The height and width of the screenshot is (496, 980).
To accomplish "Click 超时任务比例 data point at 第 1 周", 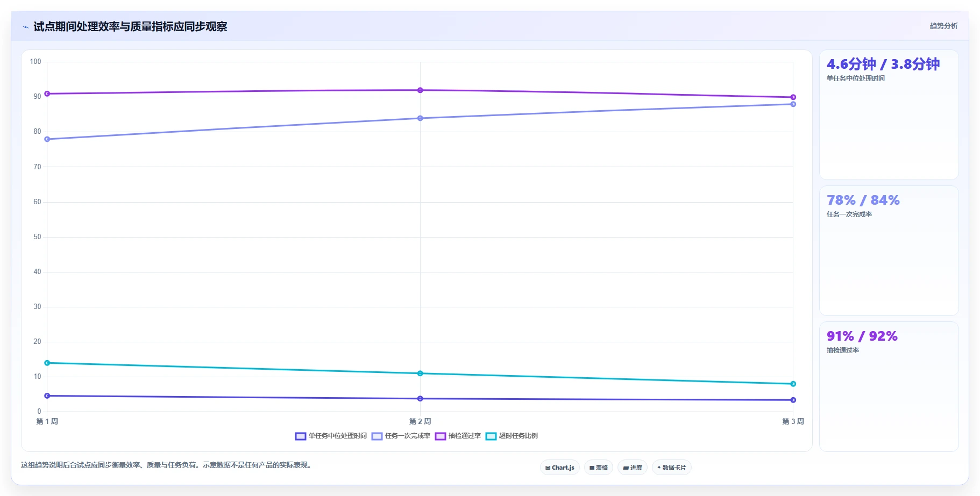I will [x=47, y=363].
